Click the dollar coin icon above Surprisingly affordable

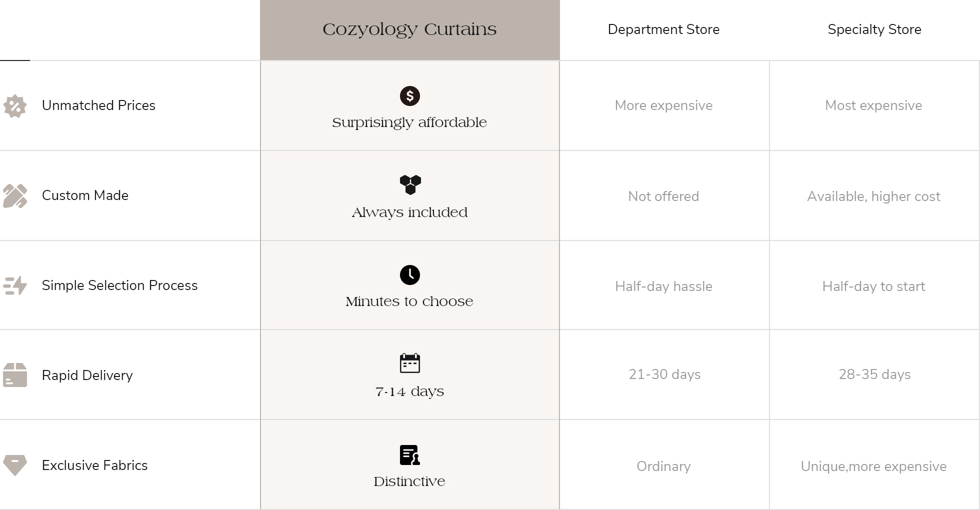point(410,96)
